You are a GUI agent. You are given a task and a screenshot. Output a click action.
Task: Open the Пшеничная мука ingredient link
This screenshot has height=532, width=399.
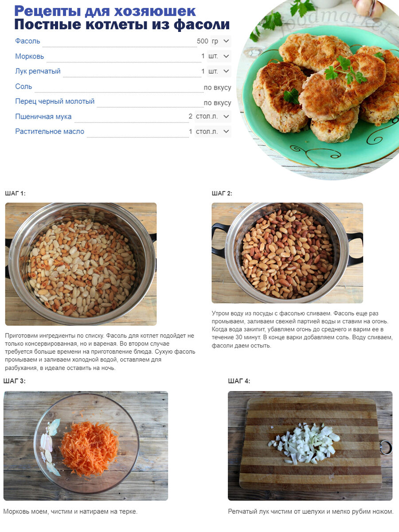[43, 117]
